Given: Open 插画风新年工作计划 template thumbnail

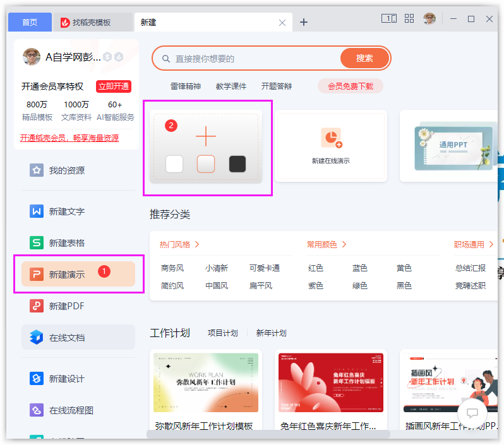Looking at the screenshot, I should (x=450, y=383).
